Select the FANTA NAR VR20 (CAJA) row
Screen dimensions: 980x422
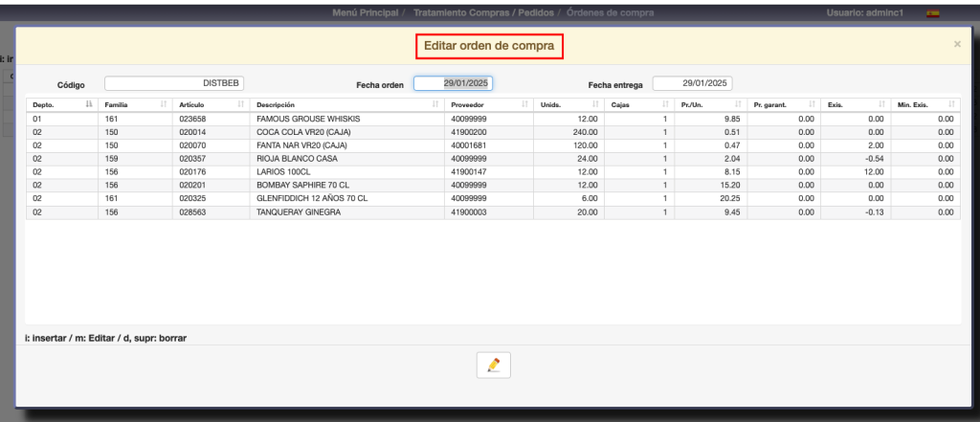(493, 145)
